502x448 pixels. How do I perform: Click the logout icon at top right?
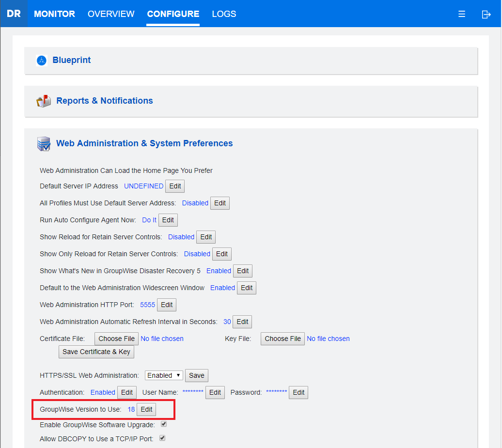(x=486, y=15)
